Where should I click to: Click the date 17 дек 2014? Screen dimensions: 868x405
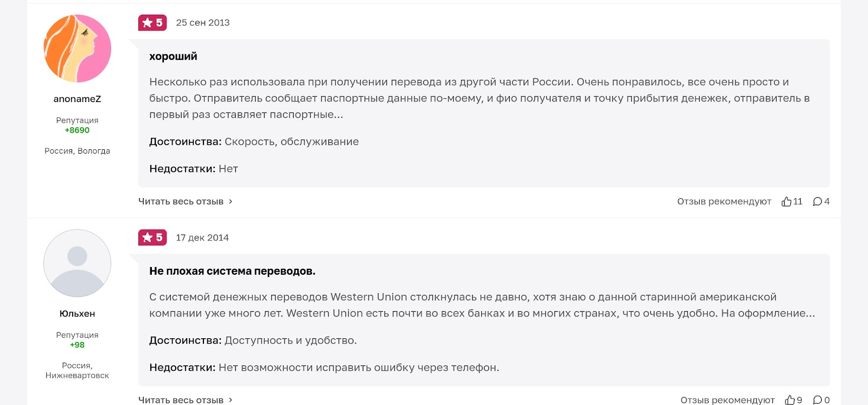(x=202, y=238)
